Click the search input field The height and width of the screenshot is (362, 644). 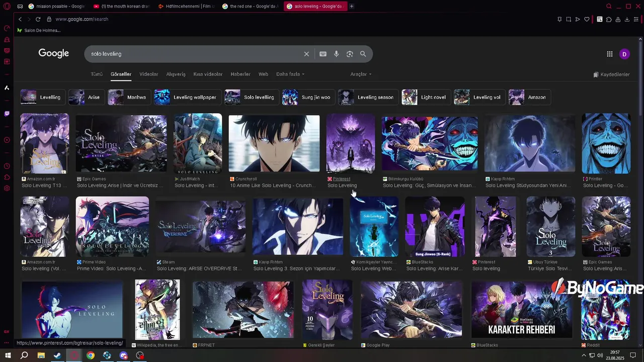(x=196, y=54)
